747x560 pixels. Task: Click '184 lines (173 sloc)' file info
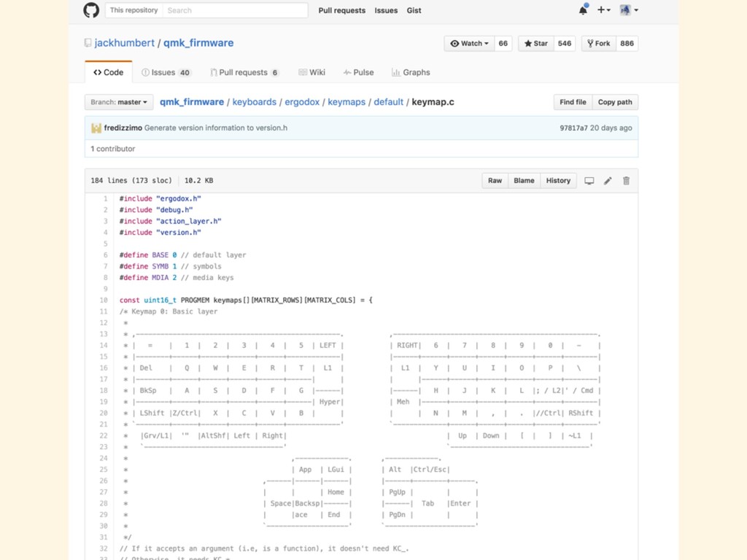click(x=131, y=181)
